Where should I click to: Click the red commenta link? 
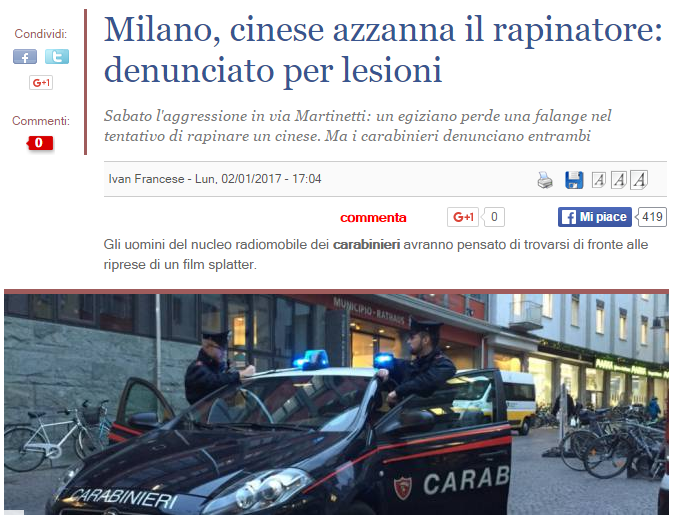click(373, 218)
